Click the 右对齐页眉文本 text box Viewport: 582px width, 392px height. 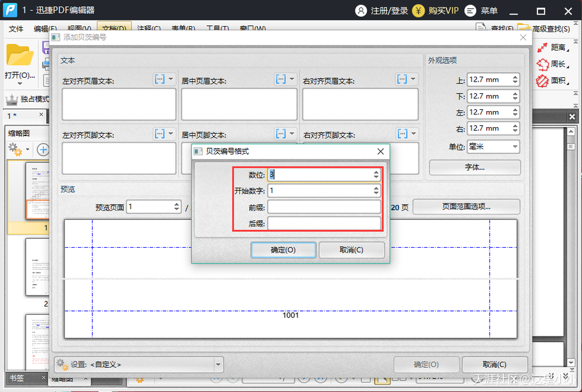tap(360, 104)
